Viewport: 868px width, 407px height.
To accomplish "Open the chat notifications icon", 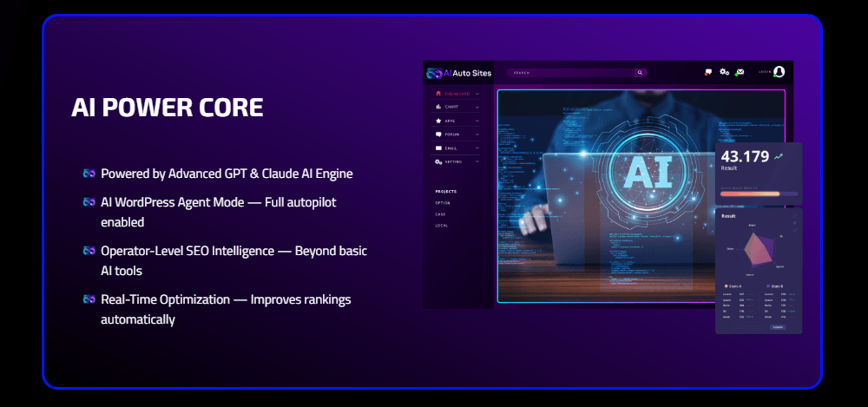I will (x=707, y=72).
